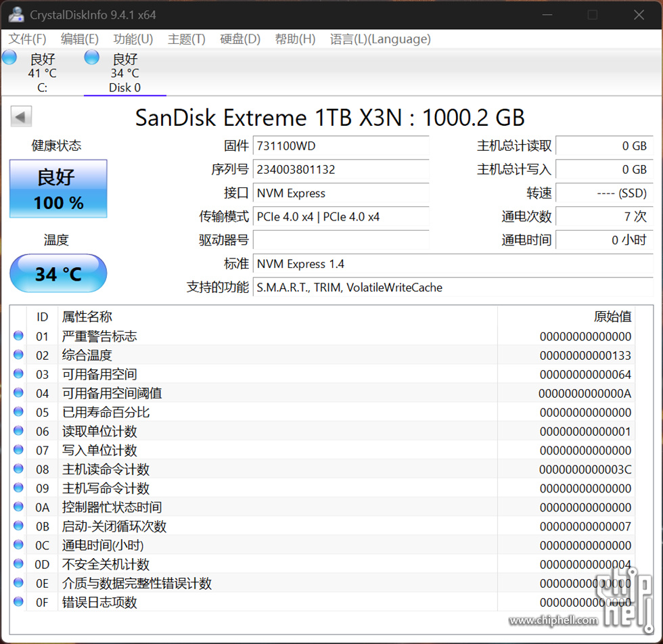Click the status dot for 控制器忙状态时间 row
Screen dimensions: 663x644
pyautogui.click(x=18, y=507)
